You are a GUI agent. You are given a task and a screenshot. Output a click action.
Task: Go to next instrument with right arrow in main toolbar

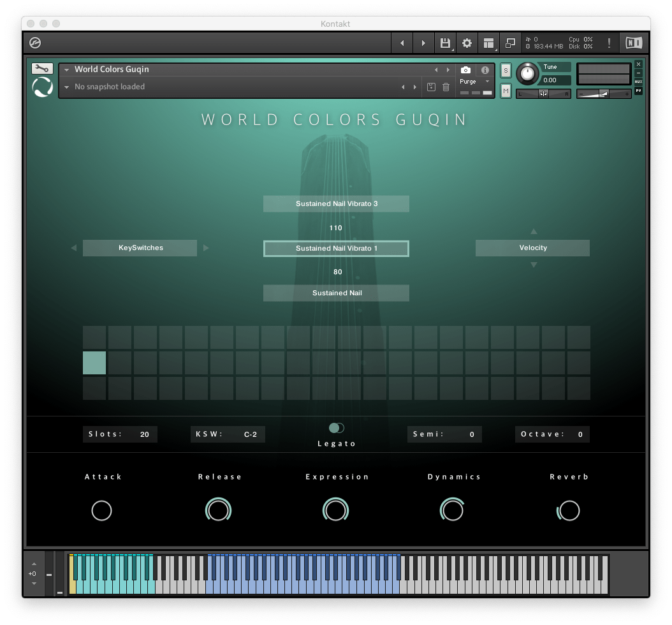[x=423, y=43]
